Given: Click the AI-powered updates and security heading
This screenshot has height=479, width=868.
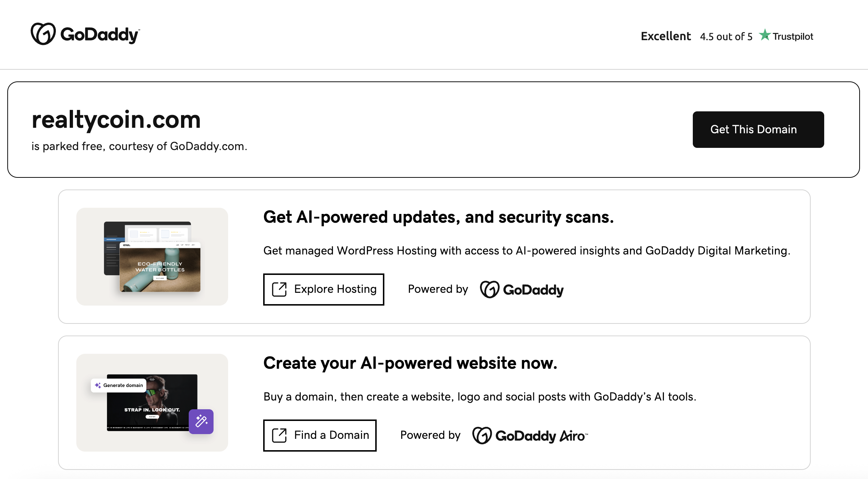Looking at the screenshot, I should click(x=438, y=217).
